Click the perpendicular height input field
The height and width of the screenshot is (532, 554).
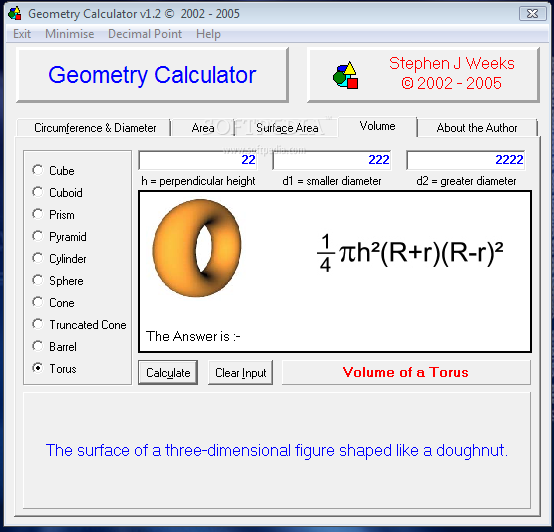pos(198,160)
